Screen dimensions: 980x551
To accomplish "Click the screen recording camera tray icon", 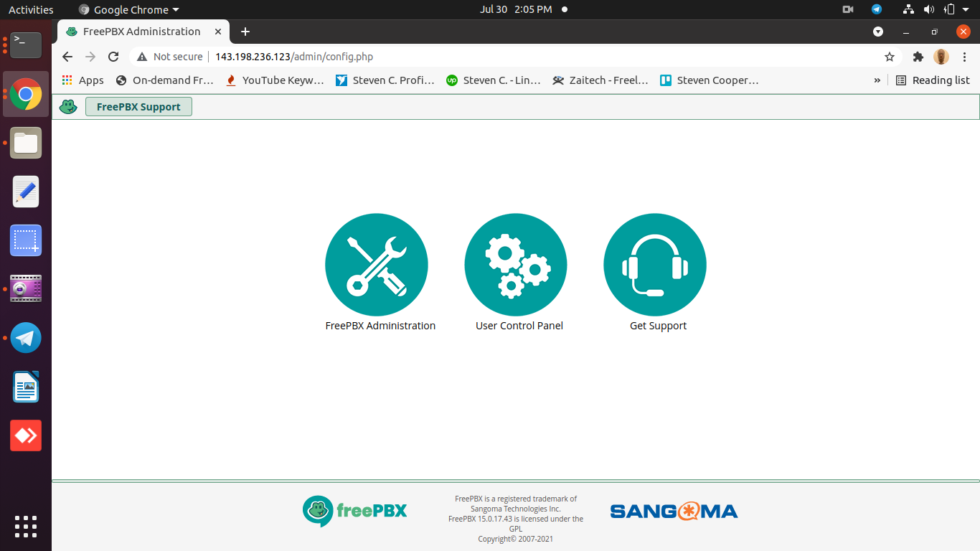I will click(848, 9).
